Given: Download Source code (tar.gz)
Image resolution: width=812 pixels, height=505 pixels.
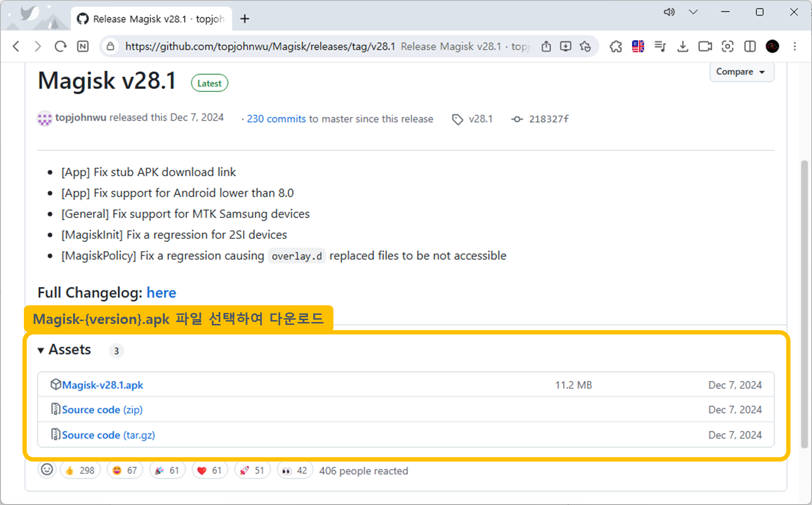Looking at the screenshot, I should click(x=108, y=435).
